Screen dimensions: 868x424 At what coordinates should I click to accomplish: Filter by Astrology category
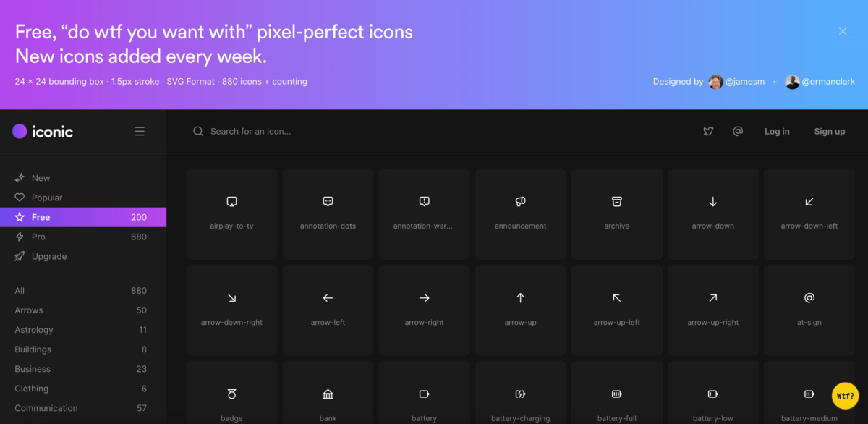pyautogui.click(x=83, y=329)
